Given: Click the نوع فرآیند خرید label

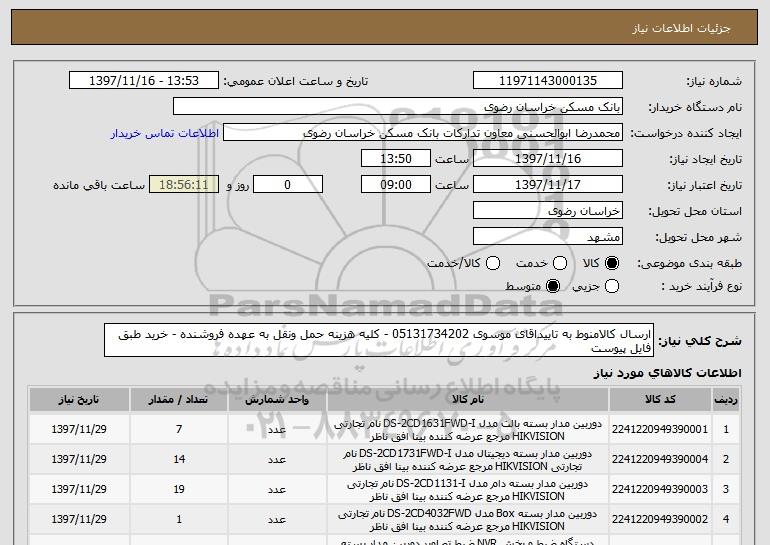Looking at the screenshot, I should pos(702,286).
